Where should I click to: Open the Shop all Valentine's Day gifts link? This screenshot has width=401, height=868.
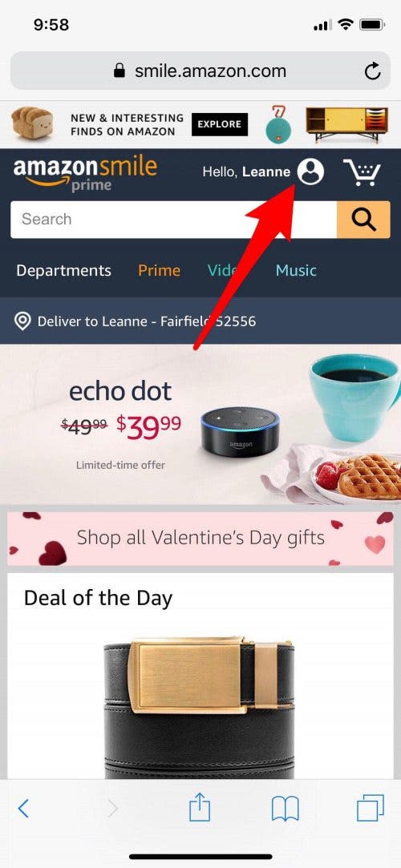pos(200,538)
